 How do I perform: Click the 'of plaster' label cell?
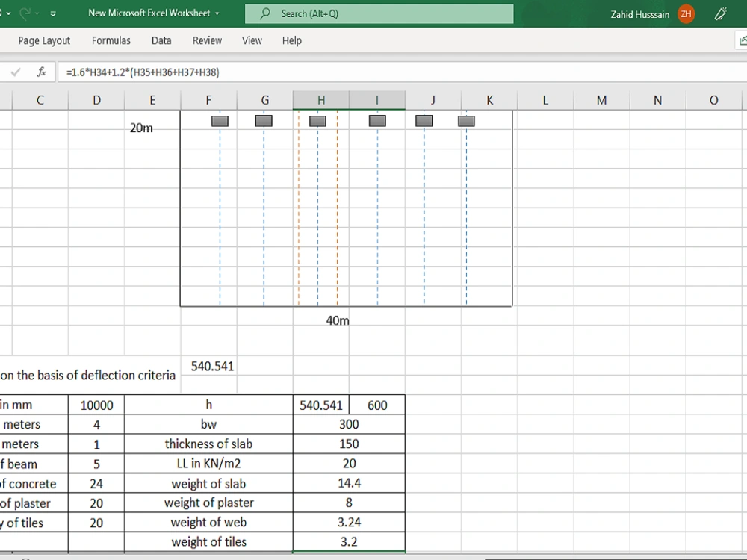tap(34, 503)
